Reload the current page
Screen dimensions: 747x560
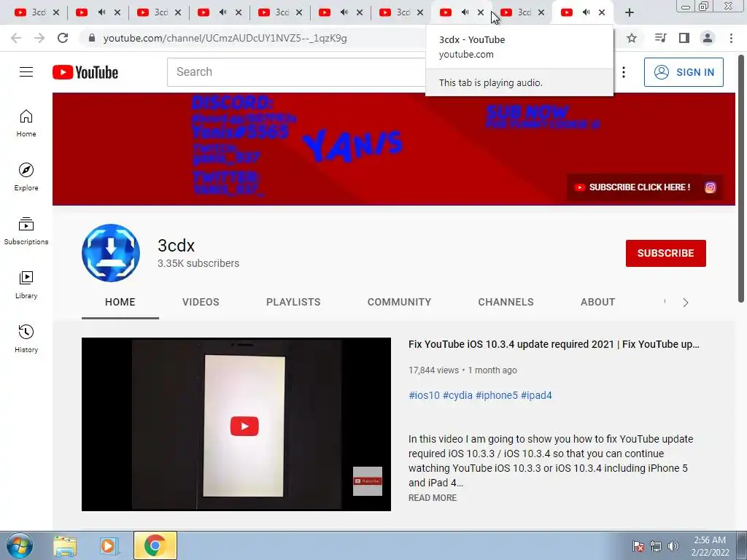tap(63, 38)
